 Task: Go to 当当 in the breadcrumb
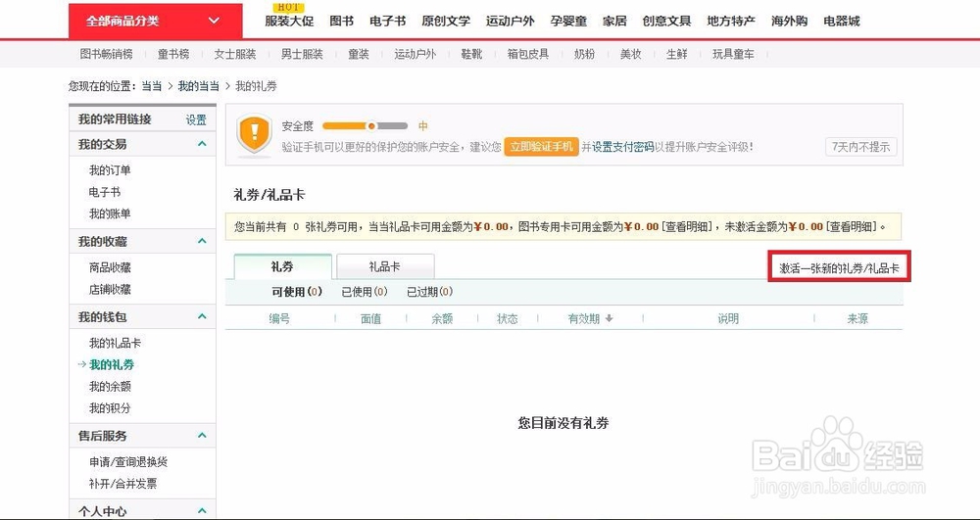(152, 86)
